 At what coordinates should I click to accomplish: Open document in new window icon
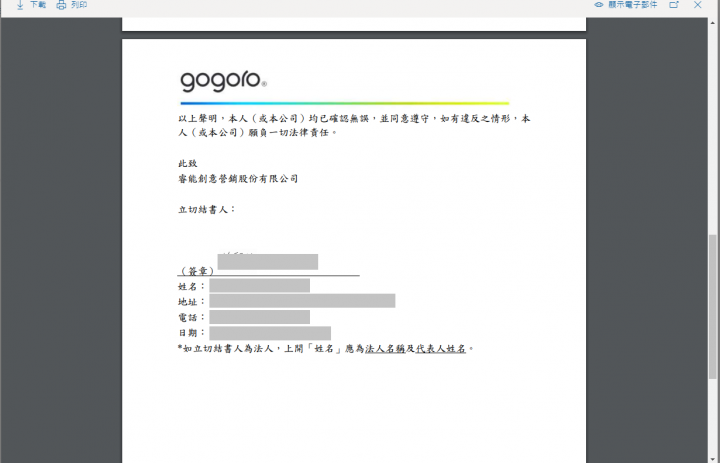coord(674,5)
